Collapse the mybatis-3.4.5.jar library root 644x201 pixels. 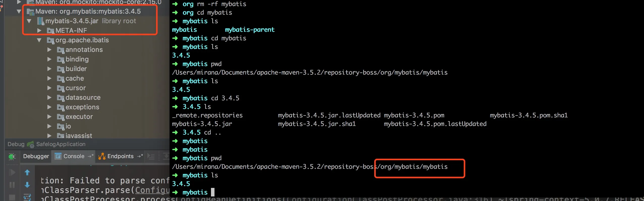point(29,21)
